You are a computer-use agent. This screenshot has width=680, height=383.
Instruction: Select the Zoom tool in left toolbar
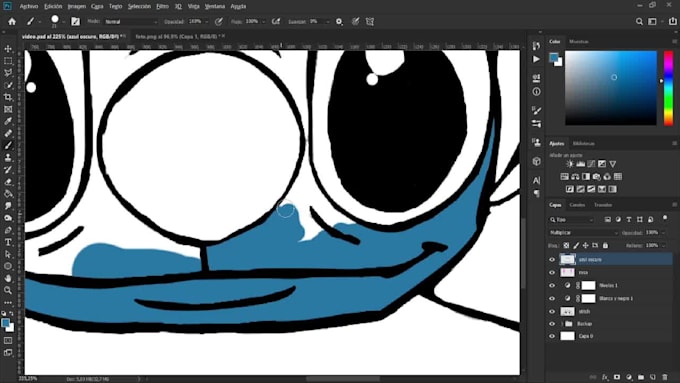(8, 290)
